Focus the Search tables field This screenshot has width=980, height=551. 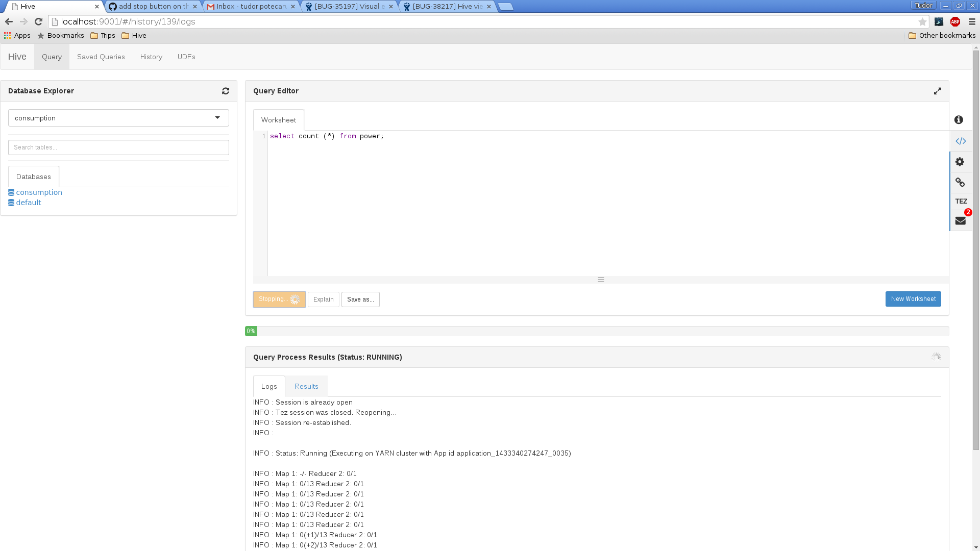pos(118,147)
